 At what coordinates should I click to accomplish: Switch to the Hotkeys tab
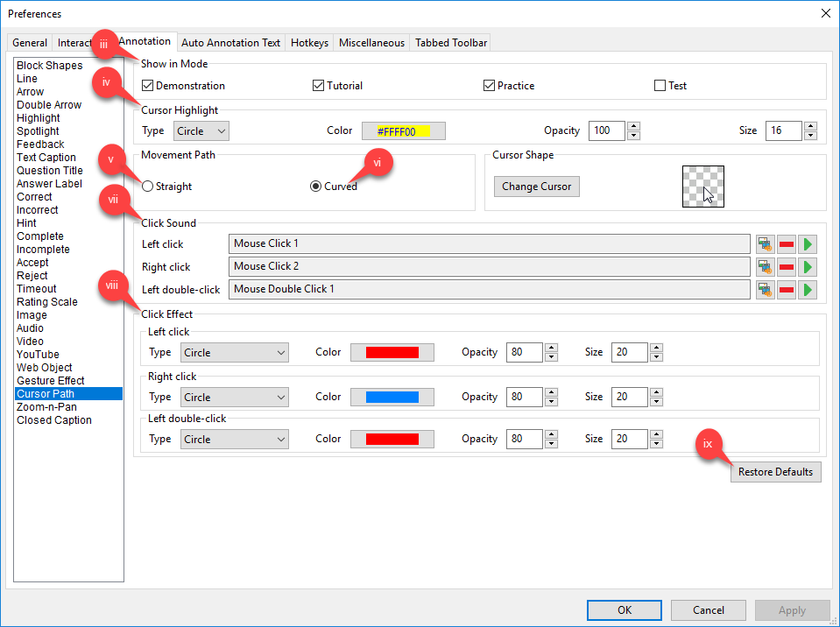pyautogui.click(x=309, y=43)
